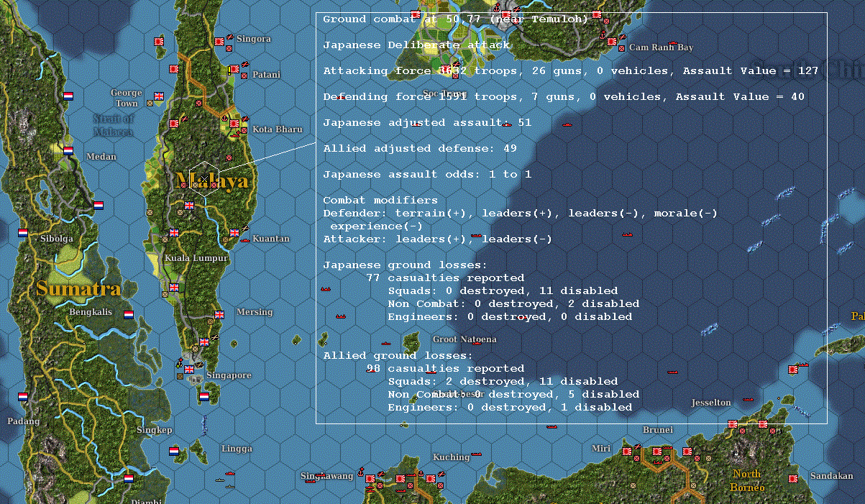Click the airfield symbol at Singora

coord(230,36)
